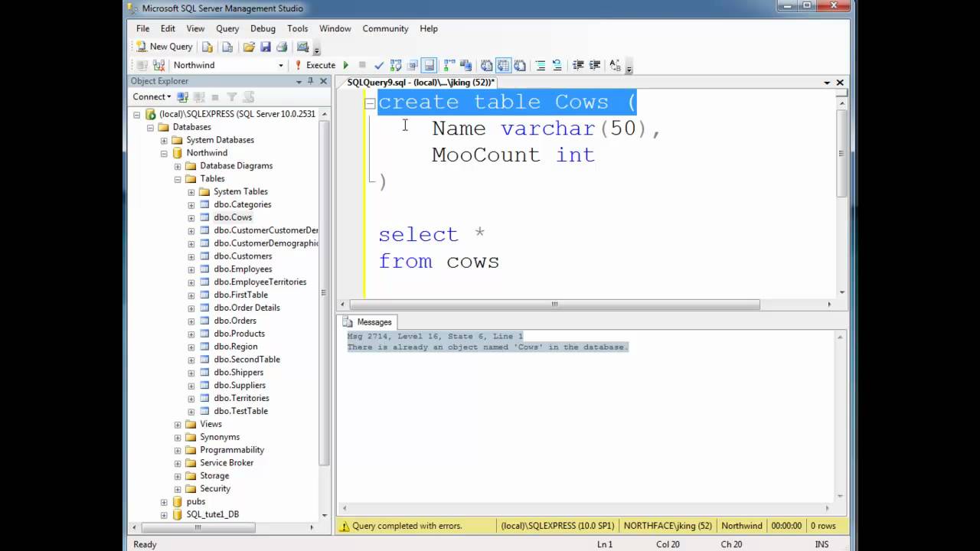The image size is (980, 551).
Task: Collapse the (local)\SQLEXPRESS server node
Action: 137,114
